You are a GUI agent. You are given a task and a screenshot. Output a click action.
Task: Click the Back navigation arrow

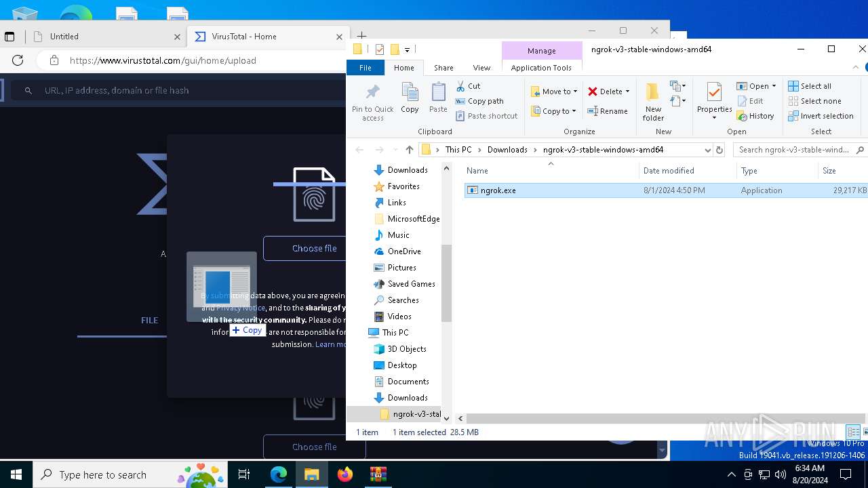click(359, 150)
